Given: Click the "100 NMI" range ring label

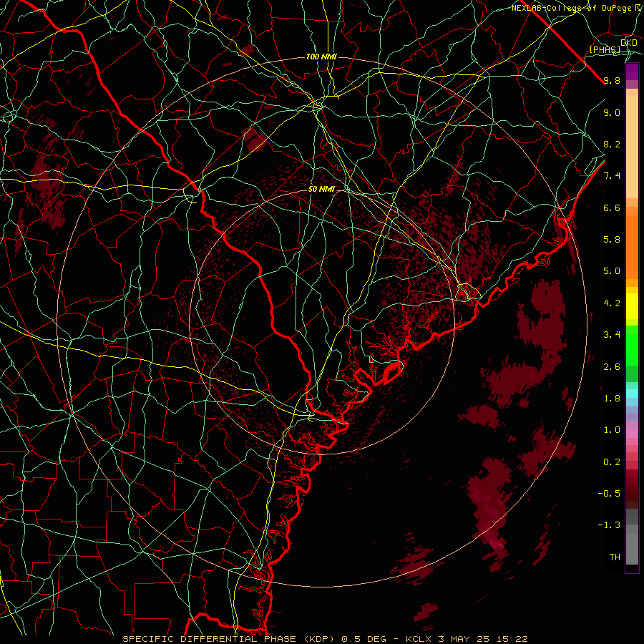Looking at the screenshot, I should pos(321,57).
